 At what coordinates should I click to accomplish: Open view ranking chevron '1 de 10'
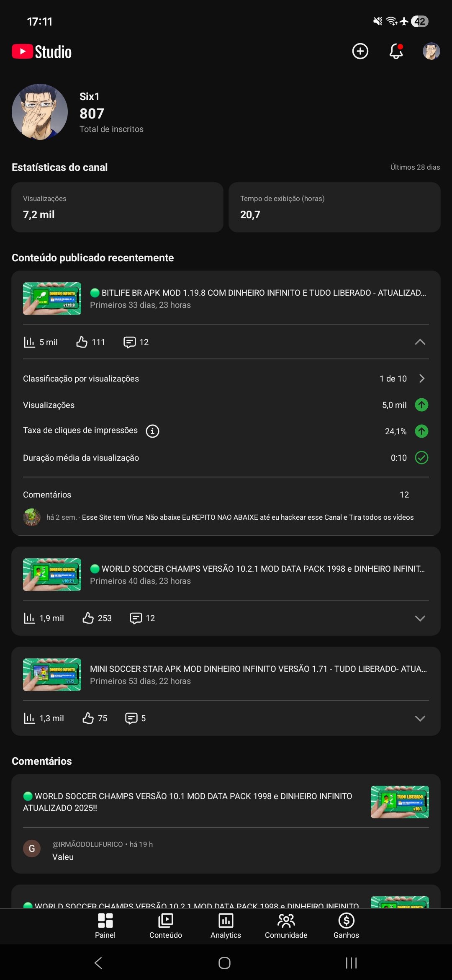pos(421,379)
